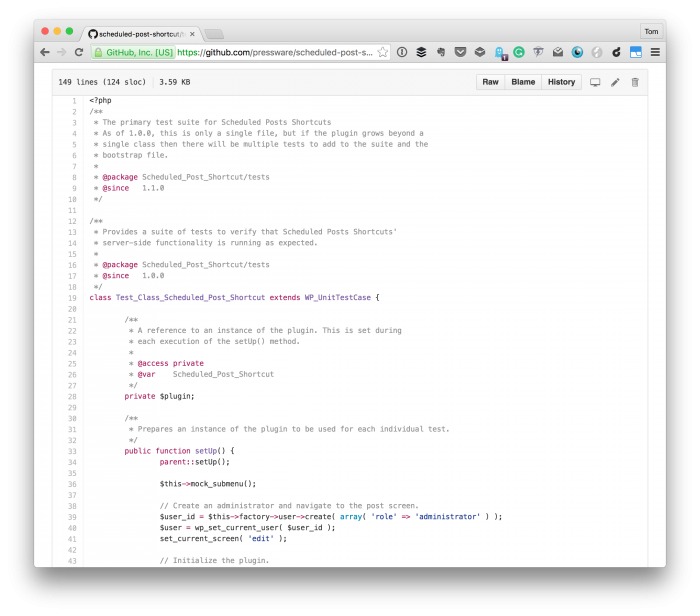The width and height of the screenshot is (700, 616).
Task: Click the '3.59 KB' file size text
Action: [175, 82]
